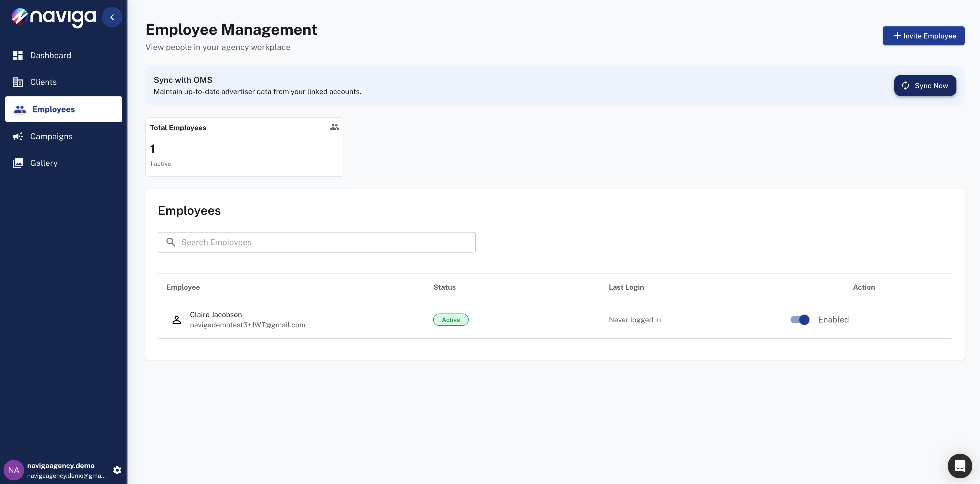Click people icon on Total Employees card
Screen dimensions: 980x484
point(334,127)
